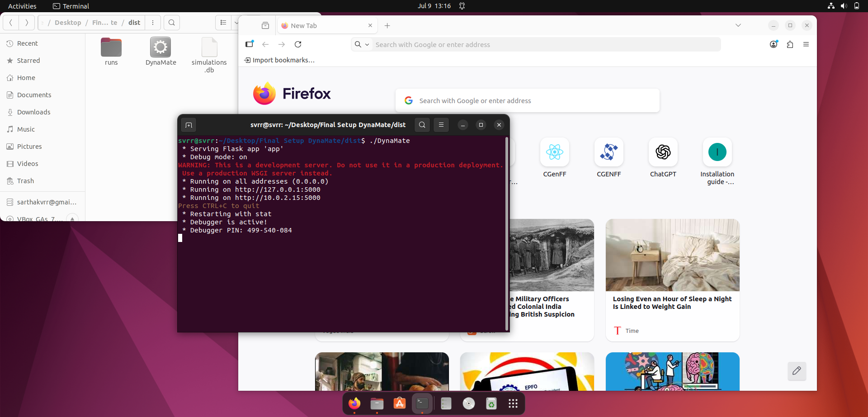
Task: Open the Recent sidebar location
Action: point(42,43)
